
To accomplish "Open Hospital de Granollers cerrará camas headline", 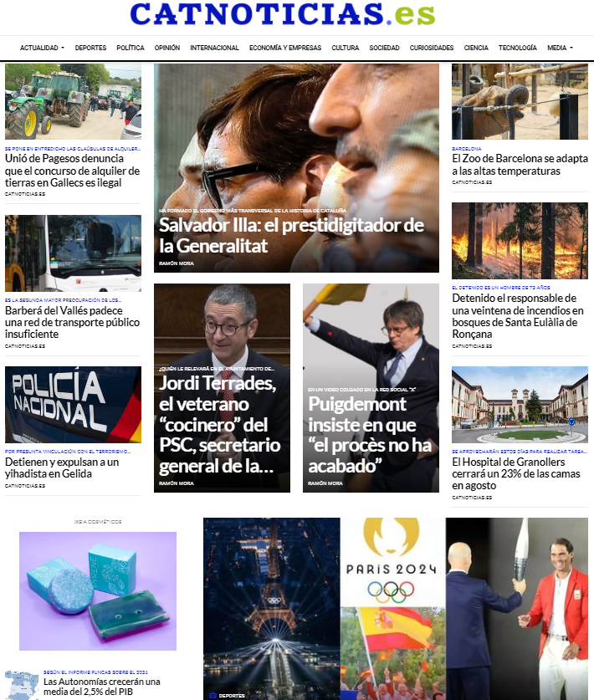I will 516,473.
